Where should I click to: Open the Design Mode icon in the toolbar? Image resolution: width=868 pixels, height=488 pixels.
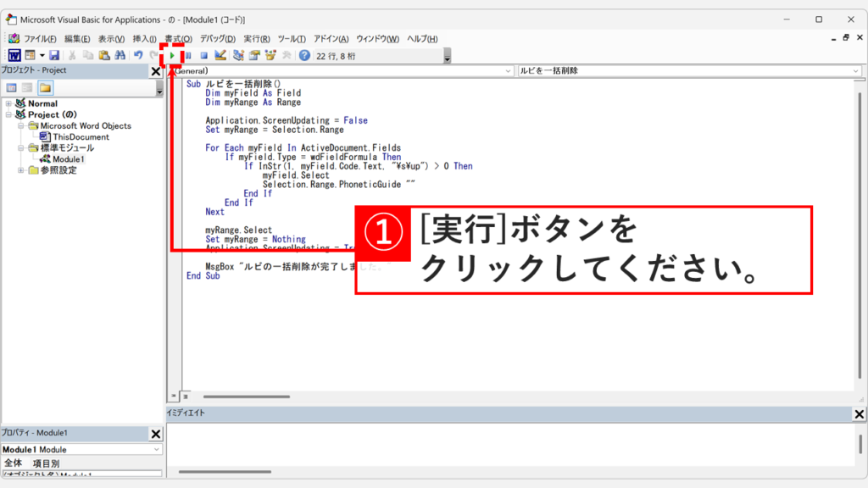pyautogui.click(x=220, y=55)
